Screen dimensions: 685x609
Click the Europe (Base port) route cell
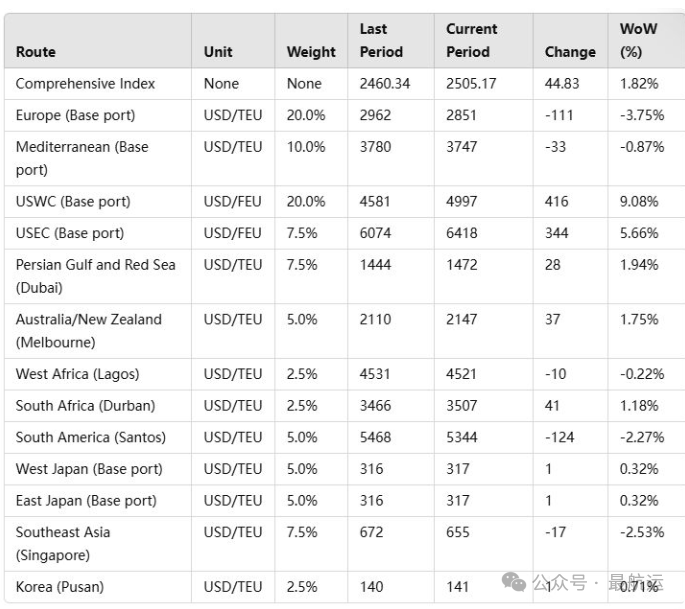(76, 115)
